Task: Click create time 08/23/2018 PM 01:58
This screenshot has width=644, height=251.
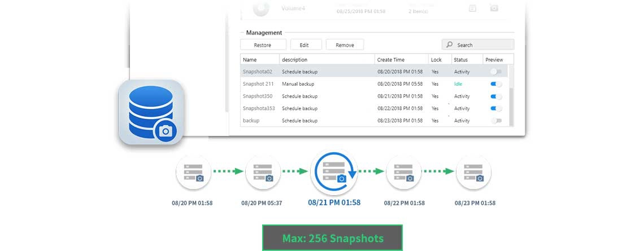Action: click(400, 121)
